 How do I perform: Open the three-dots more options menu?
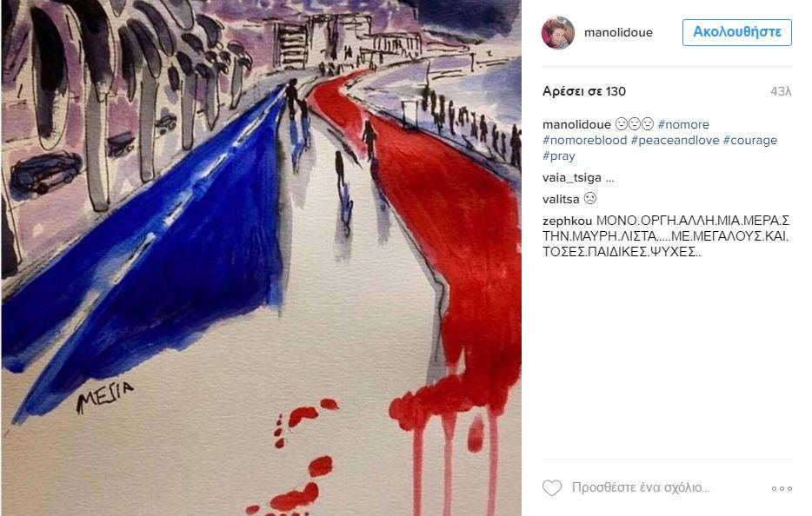point(782,488)
